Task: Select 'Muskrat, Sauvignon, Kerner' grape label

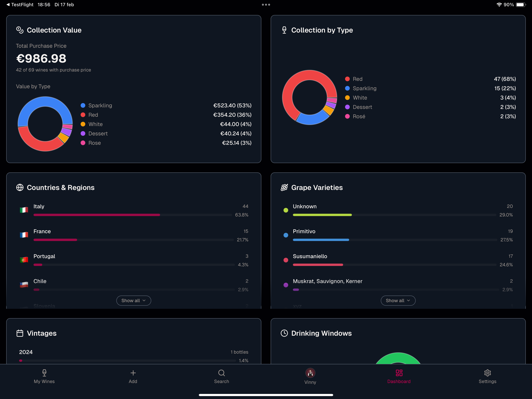Action: coord(328,281)
